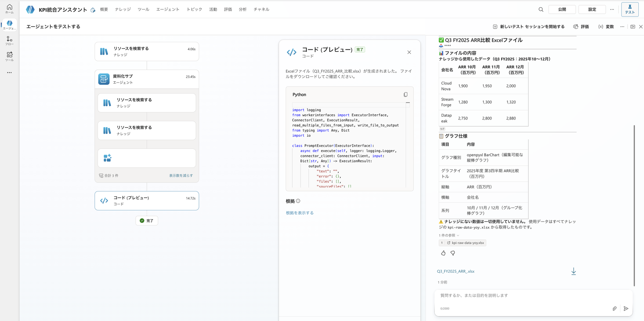644x321 pixels.
Task: Click the 資料化サブ agent icon
Action: (x=104, y=79)
